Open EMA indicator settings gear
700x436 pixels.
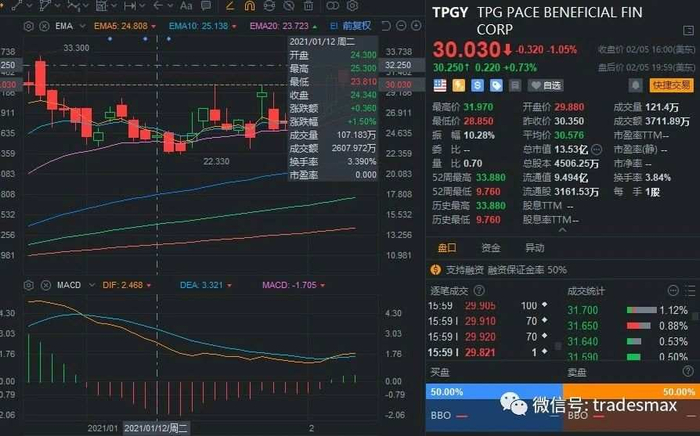pos(29,26)
